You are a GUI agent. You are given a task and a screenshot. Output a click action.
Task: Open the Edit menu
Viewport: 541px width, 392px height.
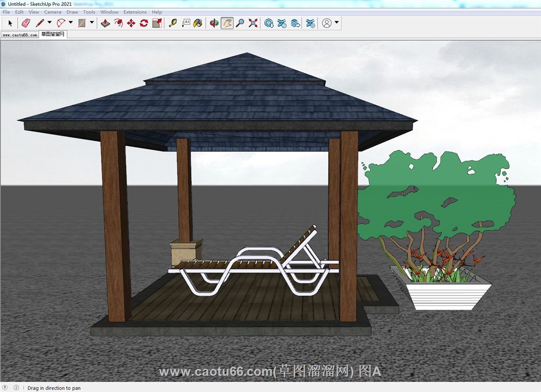(19, 12)
